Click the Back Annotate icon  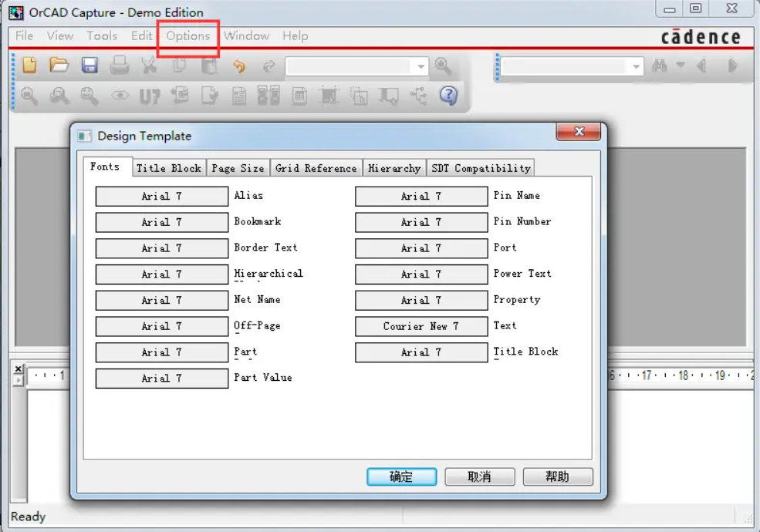pos(180,96)
